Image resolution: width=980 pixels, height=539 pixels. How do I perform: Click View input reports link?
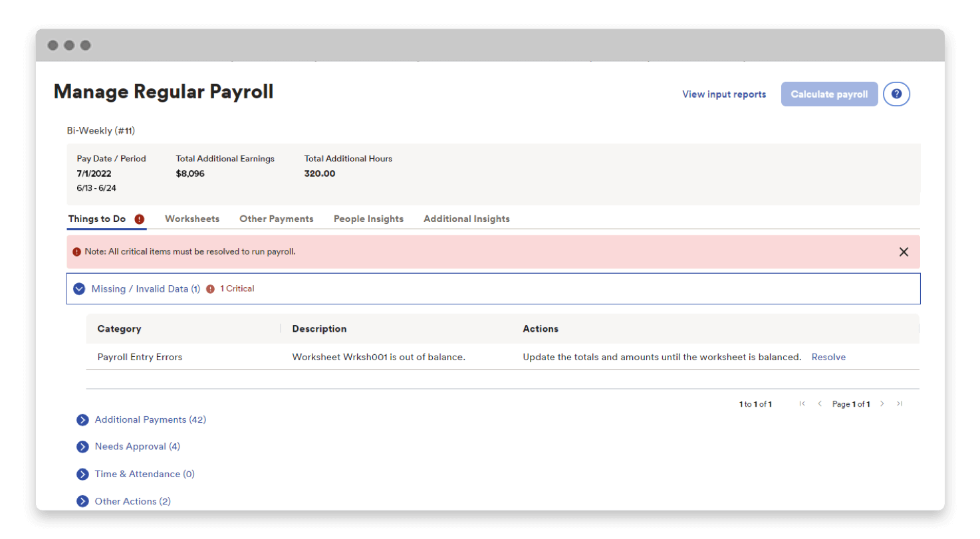point(724,94)
